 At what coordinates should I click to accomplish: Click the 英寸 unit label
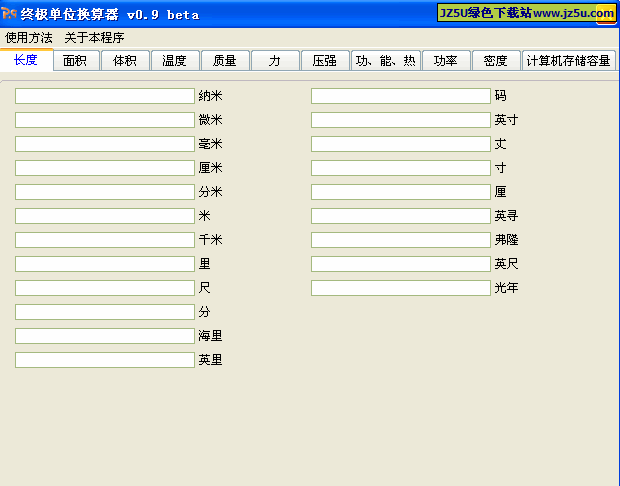(506, 120)
